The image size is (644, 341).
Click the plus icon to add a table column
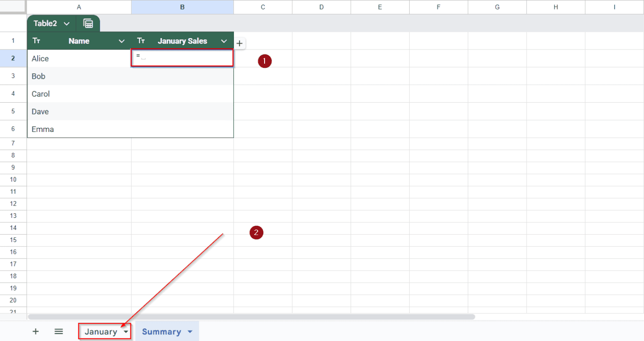239,43
